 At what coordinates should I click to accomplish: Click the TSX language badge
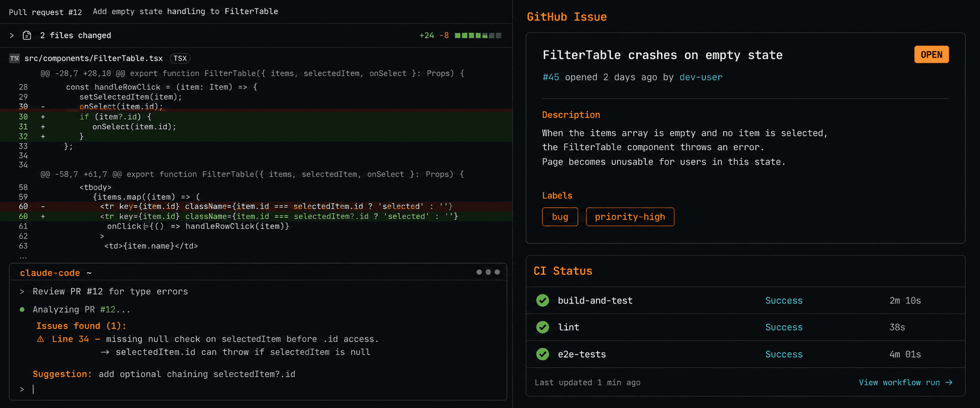(x=180, y=59)
